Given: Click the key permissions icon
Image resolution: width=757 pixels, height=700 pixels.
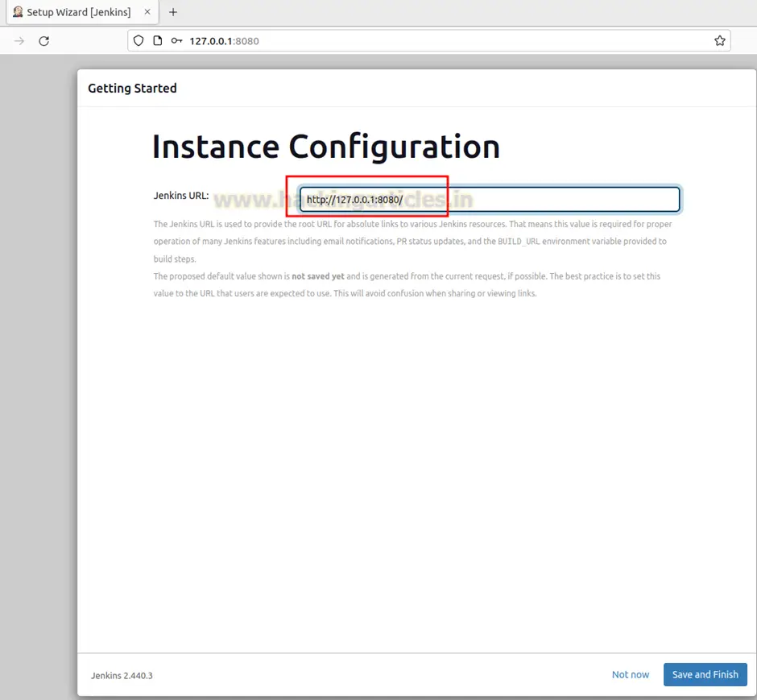Looking at the screenshot, I should [176, 41].
